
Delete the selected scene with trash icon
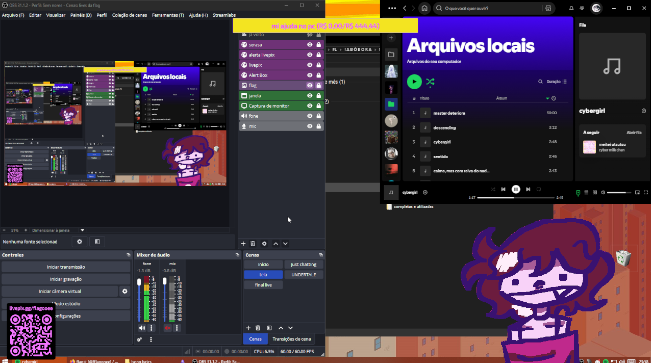pos(258,328)
